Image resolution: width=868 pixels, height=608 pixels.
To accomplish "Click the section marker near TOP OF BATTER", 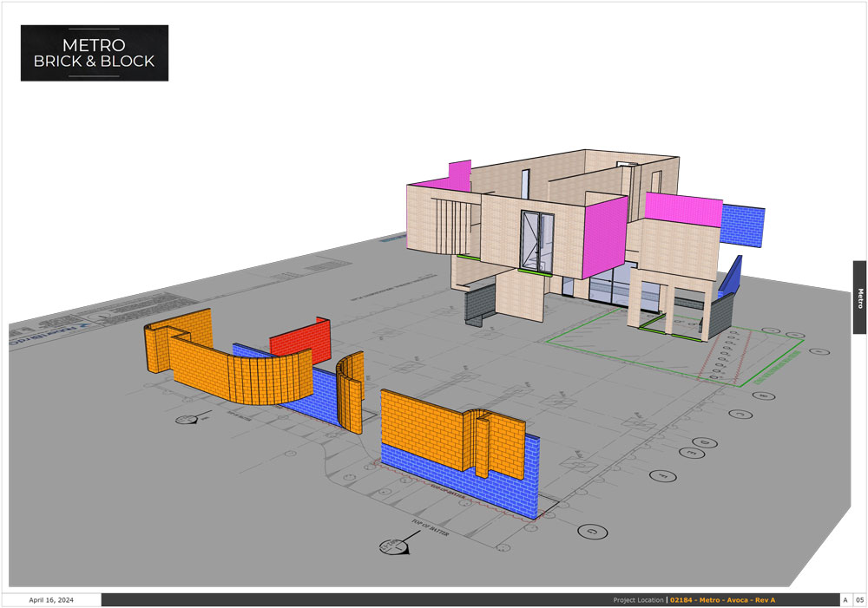I will [x=394, y=546].
